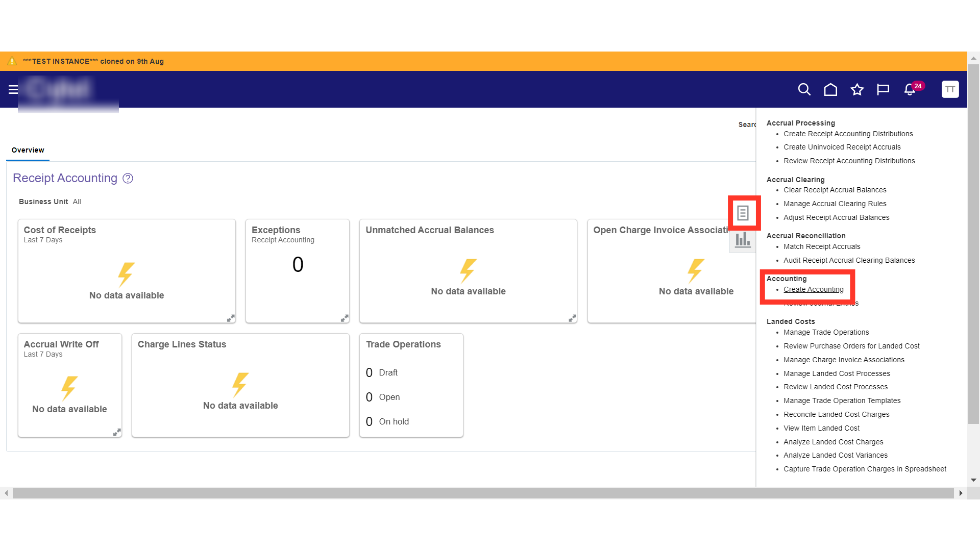Open the notifications bell icon
980x551 pixels.
coord(910,90)
